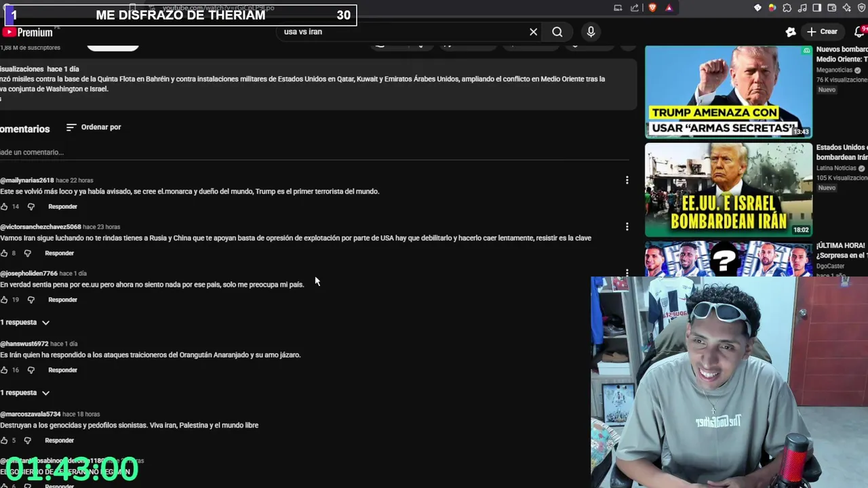Like the comment by mailynarias2618
Viewport: 868px width, 488px height.
point(4,207)
